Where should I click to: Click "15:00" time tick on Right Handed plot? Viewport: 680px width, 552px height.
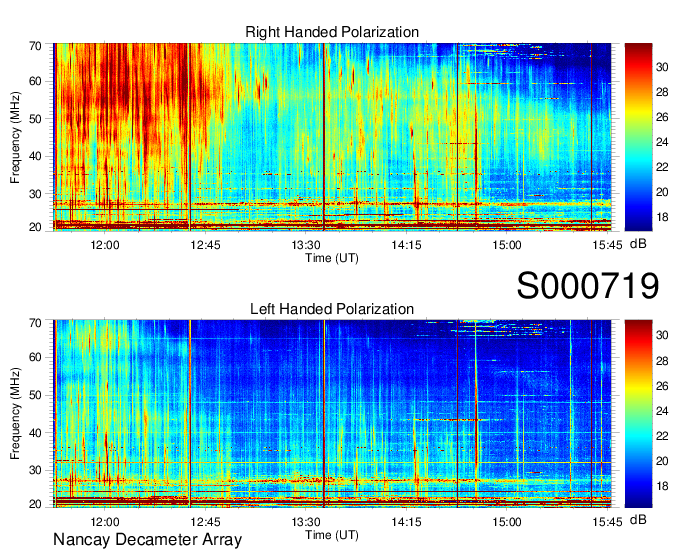[507, 245]
